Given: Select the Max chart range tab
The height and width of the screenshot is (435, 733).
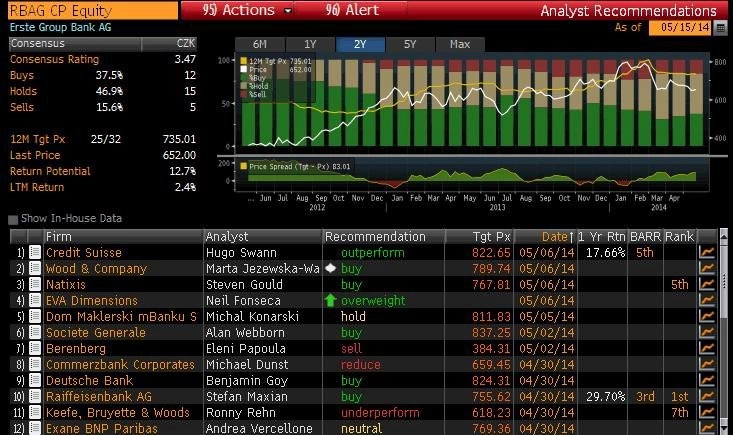Looking at the screenshot, I should point(460,44).
